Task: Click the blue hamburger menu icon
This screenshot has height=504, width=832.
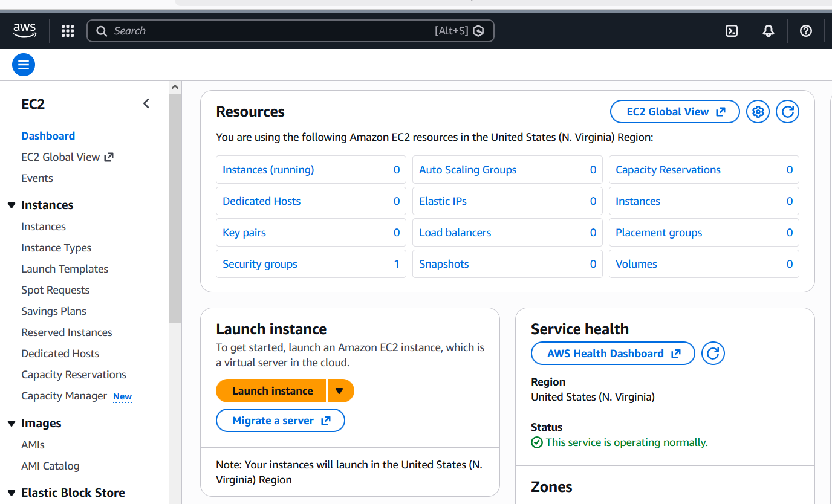Action: tap(23, 64)
